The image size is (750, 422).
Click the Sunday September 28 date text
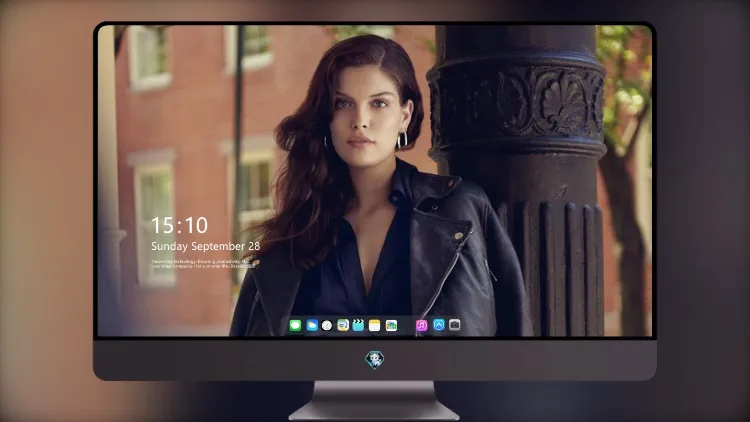[206, 246]
